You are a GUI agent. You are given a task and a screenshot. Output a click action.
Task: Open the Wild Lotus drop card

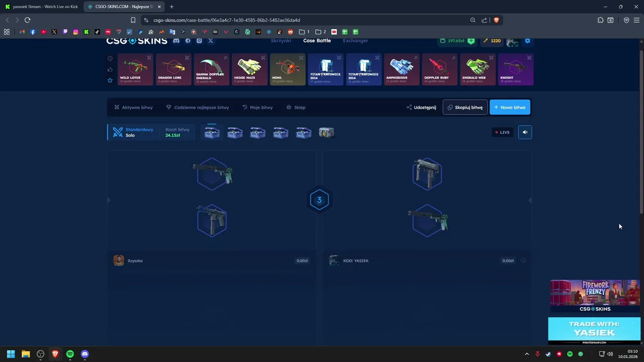[x=135, y=69]
